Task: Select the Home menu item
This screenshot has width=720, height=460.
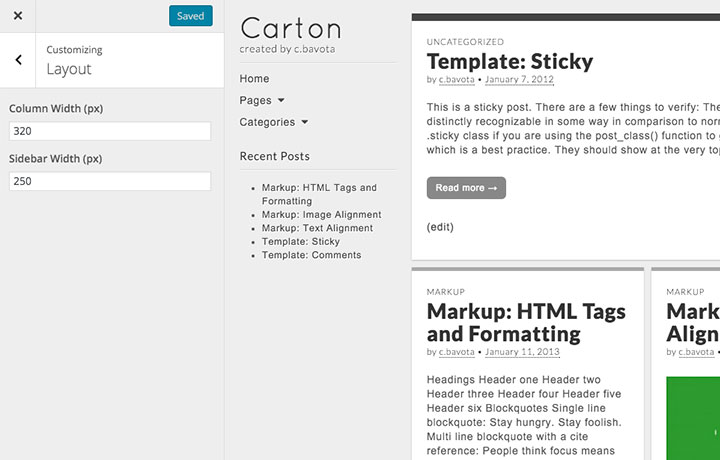Action: click(254, 79)
